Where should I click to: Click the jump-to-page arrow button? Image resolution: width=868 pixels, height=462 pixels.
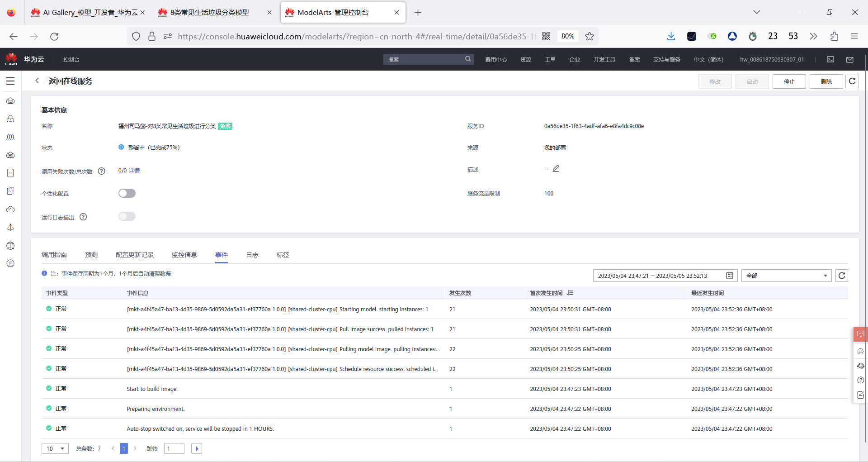[x=197, y=448]
